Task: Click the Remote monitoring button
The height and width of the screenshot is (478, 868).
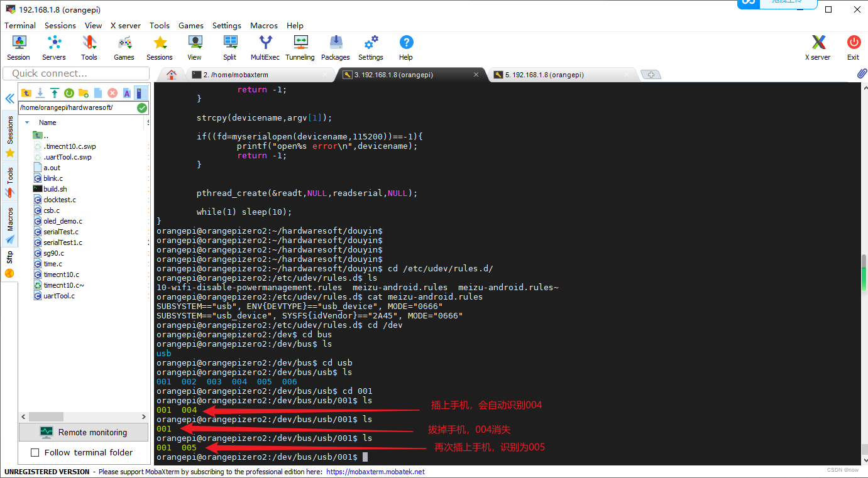Action: point(84,432)
